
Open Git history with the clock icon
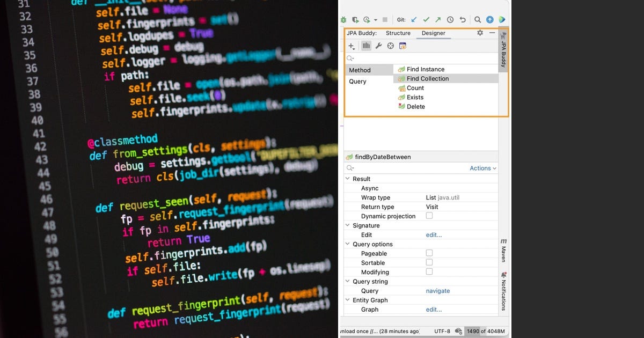coord(450,19)
